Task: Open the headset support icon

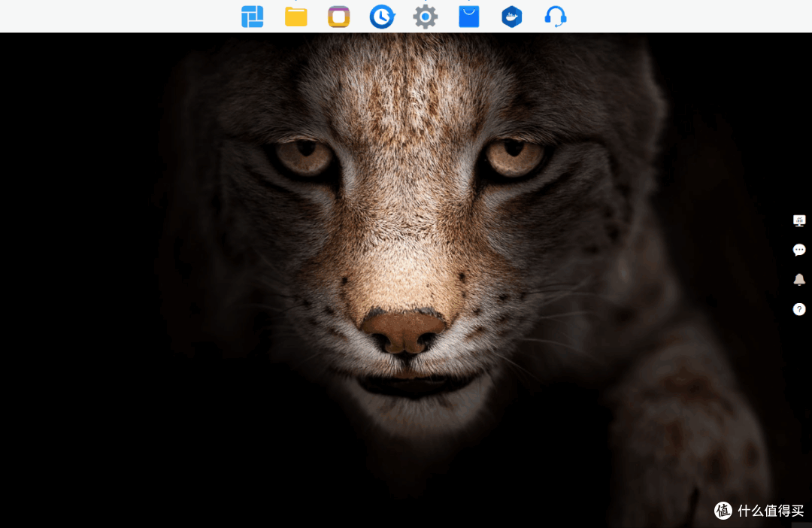Action: click(555, 17)
